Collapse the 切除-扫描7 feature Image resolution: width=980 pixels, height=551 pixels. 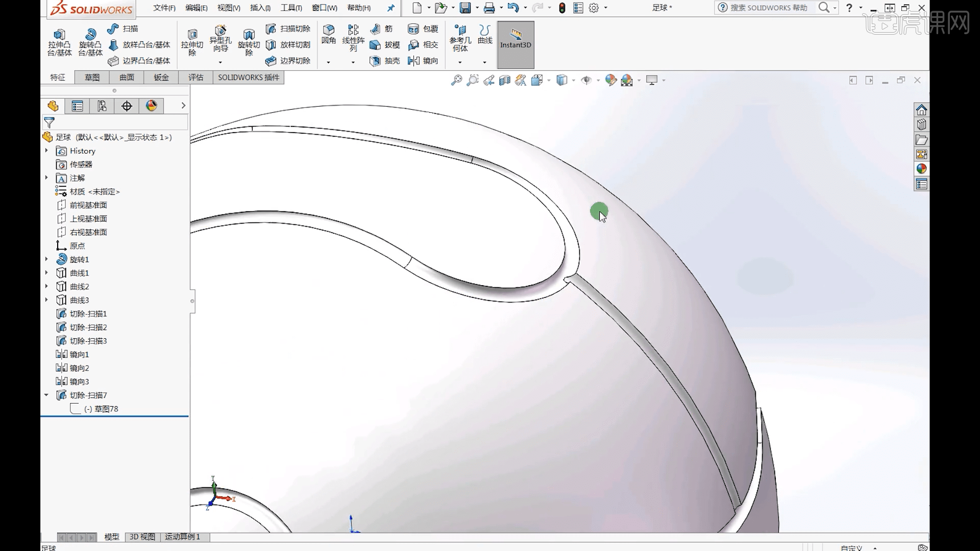[46, 395]
